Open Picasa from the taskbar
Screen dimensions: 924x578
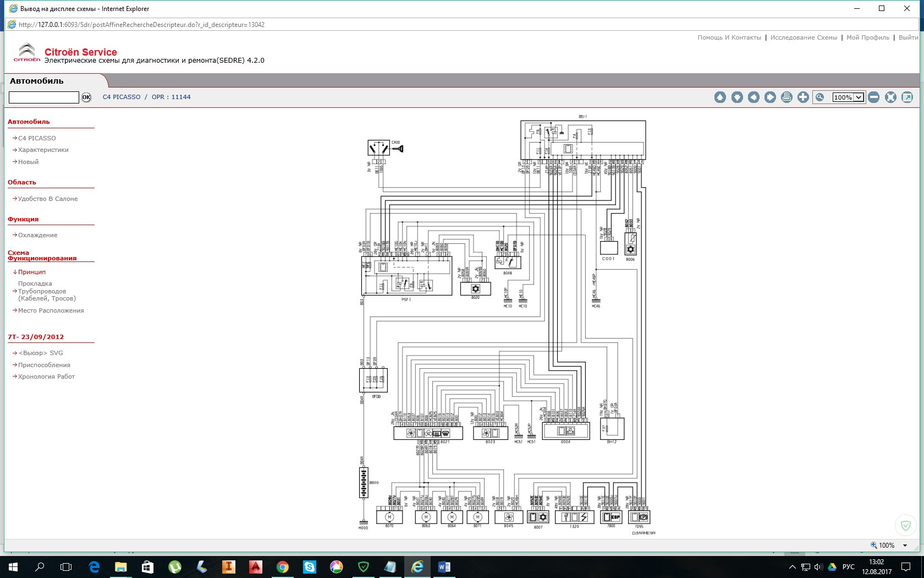pos(336,567)
